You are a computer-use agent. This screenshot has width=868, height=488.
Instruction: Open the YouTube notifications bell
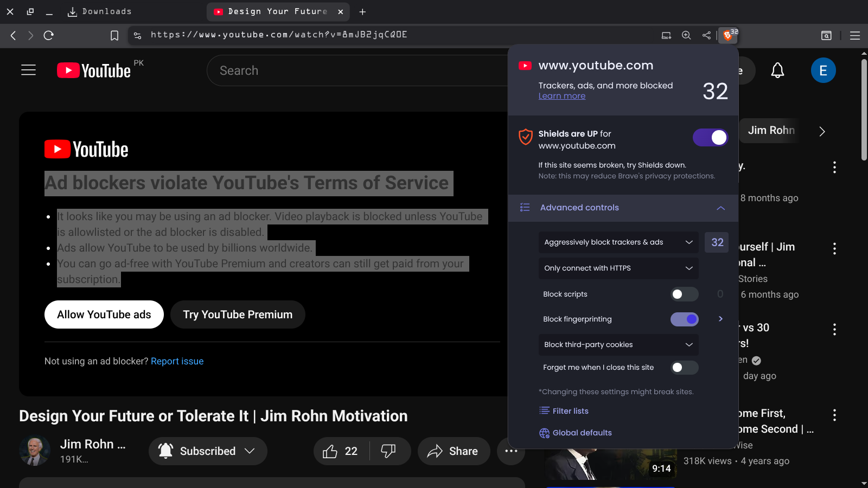[777, 70]
